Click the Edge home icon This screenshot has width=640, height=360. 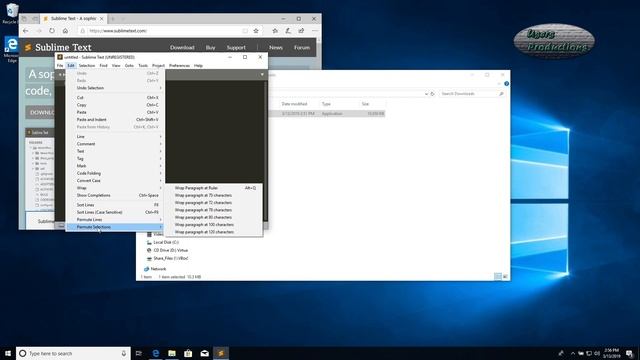click(x=65, y=31)
